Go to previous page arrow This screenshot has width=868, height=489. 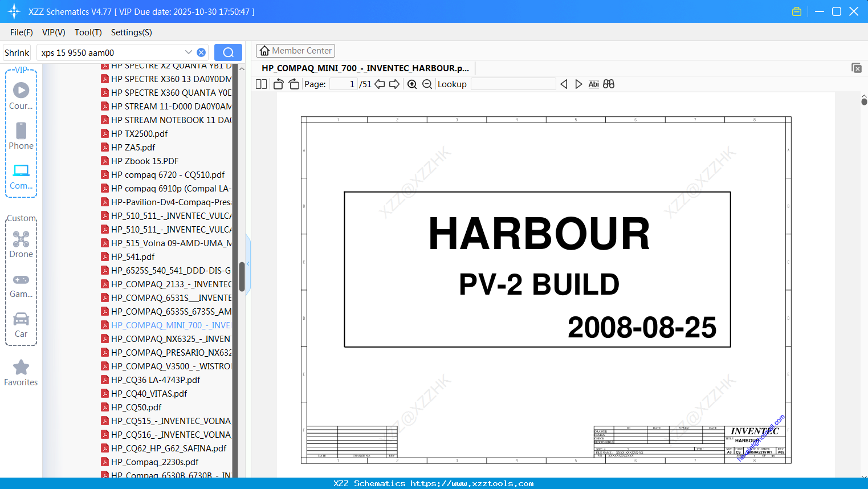point(380,84)
